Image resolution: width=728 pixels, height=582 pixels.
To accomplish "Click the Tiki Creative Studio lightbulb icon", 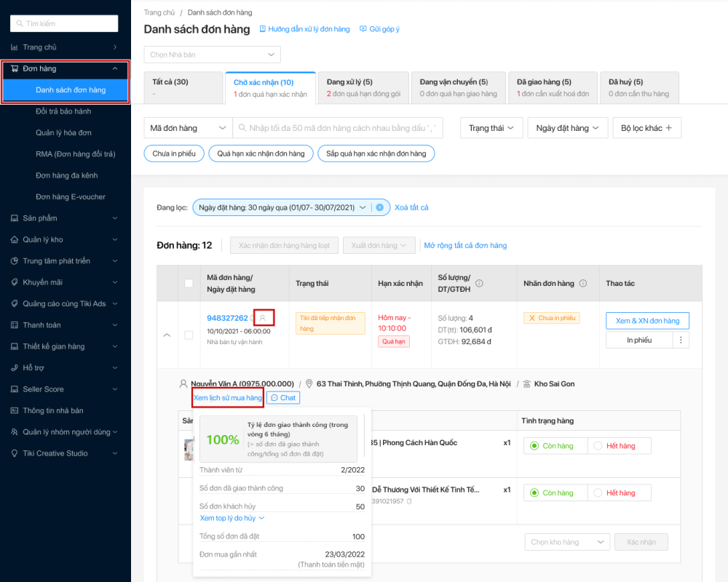I will (x=15, y=453).
